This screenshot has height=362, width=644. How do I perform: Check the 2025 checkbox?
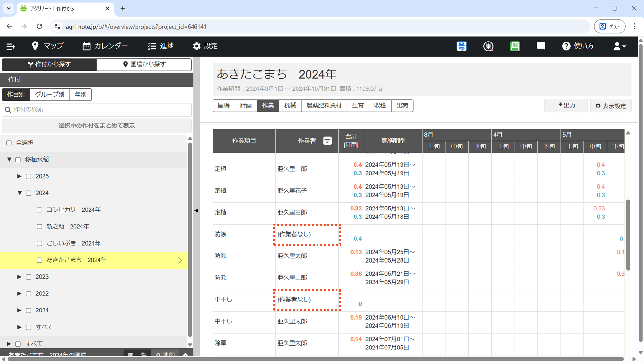point(29,176)
